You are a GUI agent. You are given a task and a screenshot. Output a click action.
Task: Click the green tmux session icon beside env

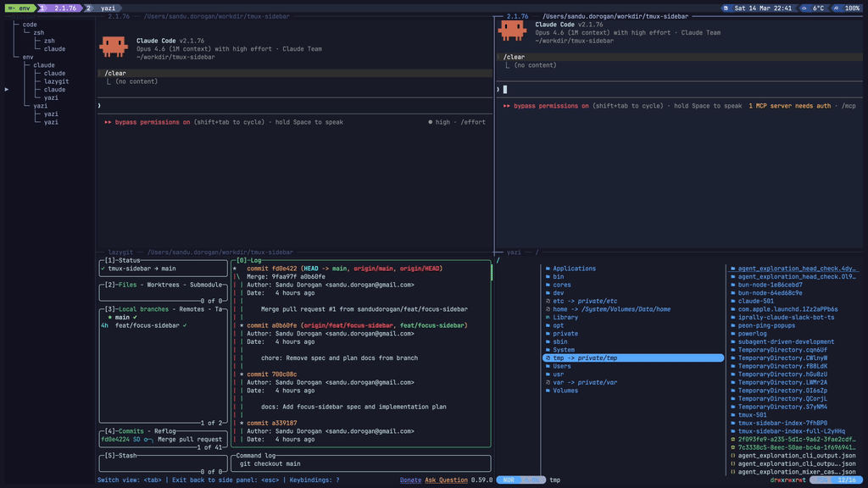(x=12, y=6)
